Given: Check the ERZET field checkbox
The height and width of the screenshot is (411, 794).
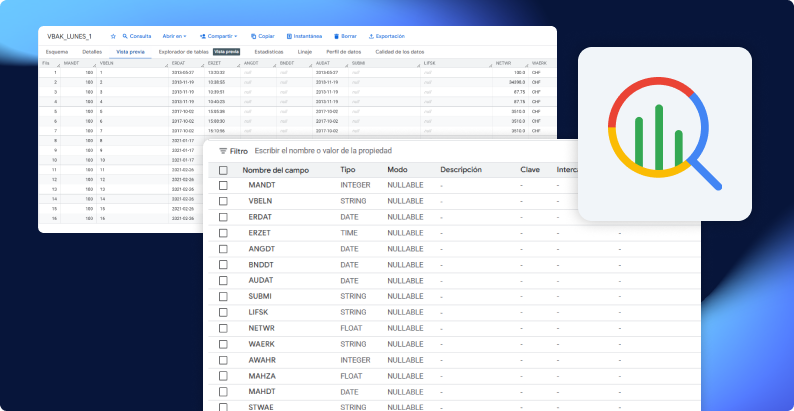Looking at the screenshot, I should coord(223,233).
